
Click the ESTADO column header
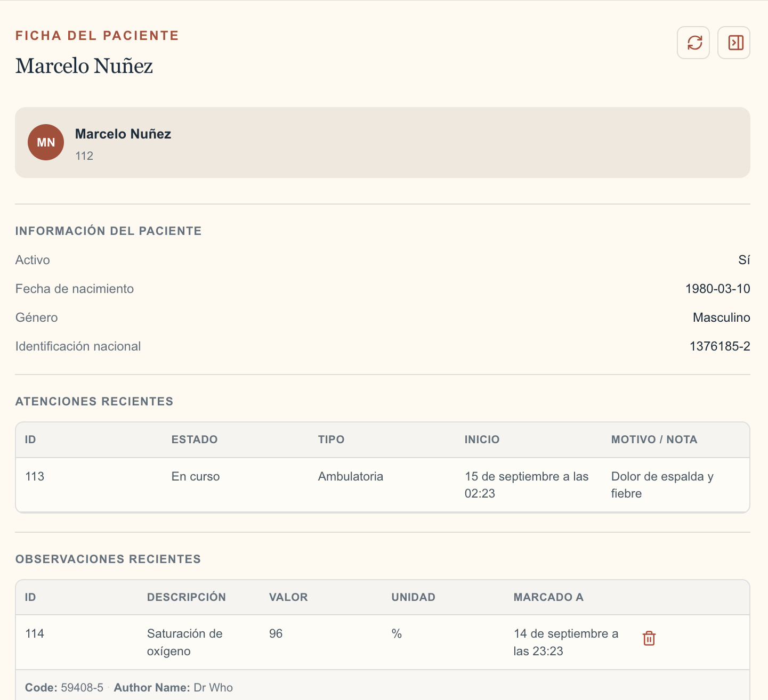[195, 439]
